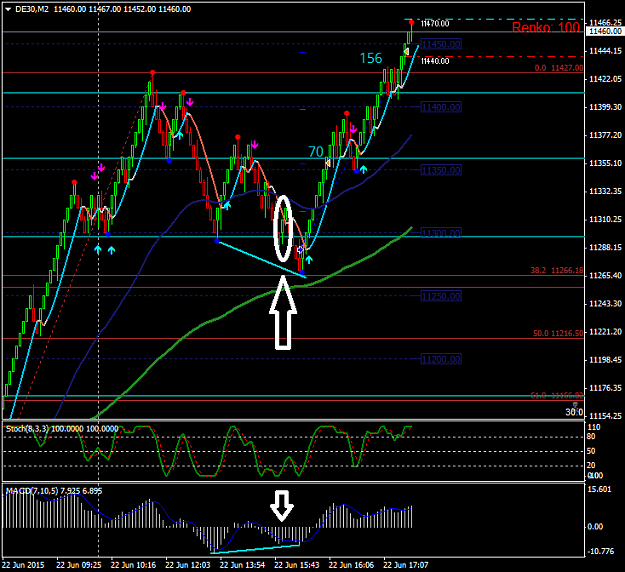This screenshot has width=625, height=572.
Task: Click the DE30,M2 chart title text
Action: [31, 9]
